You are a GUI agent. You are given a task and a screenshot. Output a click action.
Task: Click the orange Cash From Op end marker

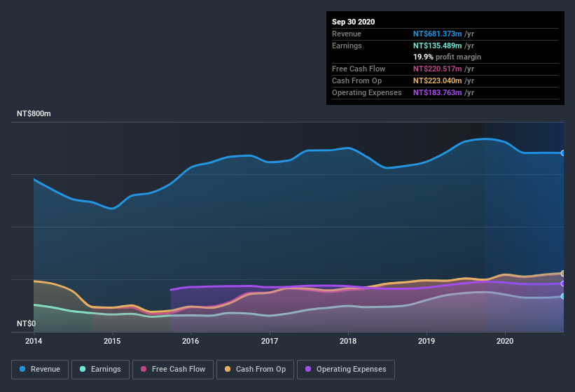[x=563, y=273]
